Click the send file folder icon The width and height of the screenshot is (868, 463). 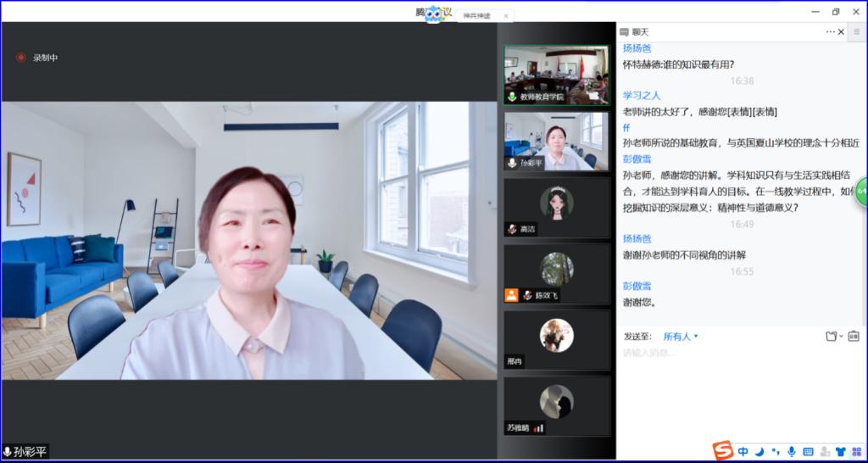click(831, 337)
